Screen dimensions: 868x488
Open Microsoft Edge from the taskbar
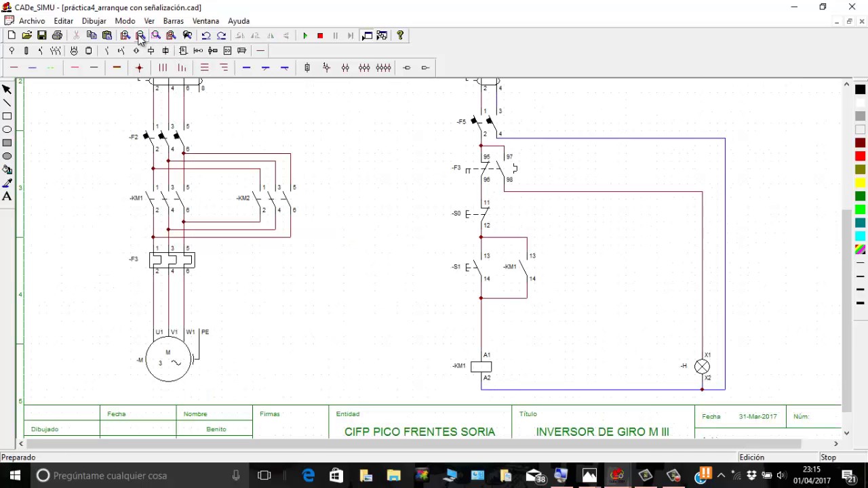coord(308,476)
